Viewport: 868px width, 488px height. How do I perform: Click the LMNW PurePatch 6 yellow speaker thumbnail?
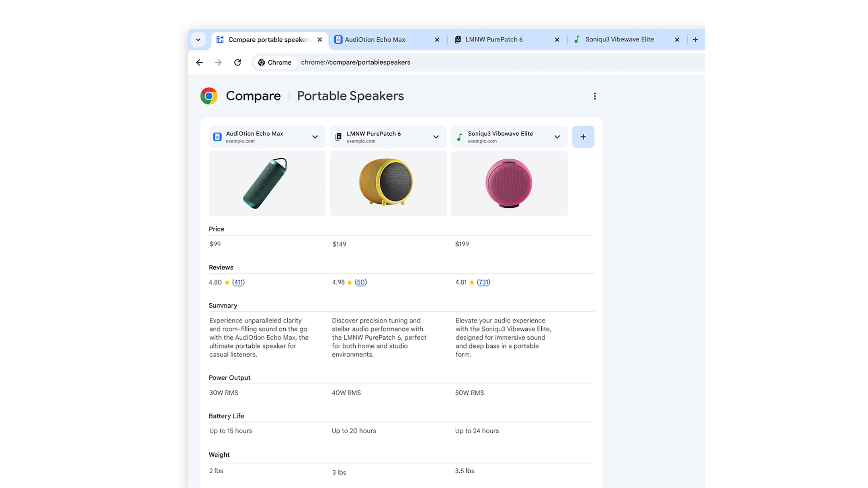click(x=388, y=184)
